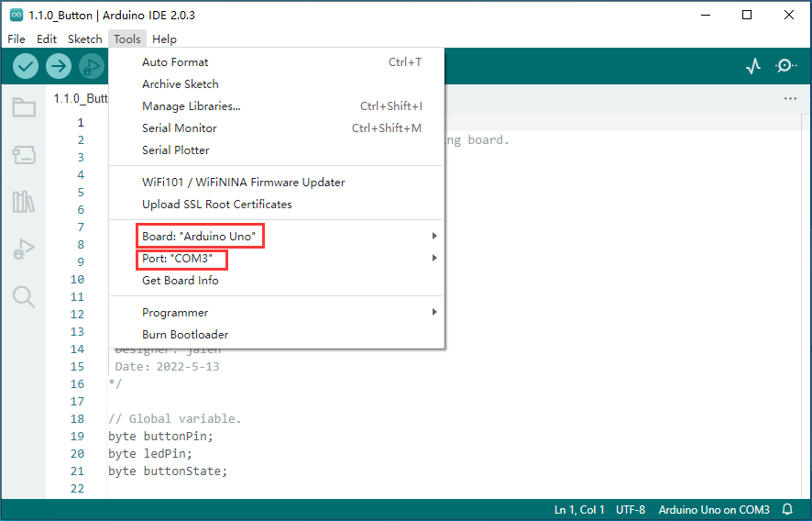Image resolution: width=812 pixels, height=521 pixels.
Task: Choose Serial Plotter from Tools menu
Action: click(x=277, y=150)
